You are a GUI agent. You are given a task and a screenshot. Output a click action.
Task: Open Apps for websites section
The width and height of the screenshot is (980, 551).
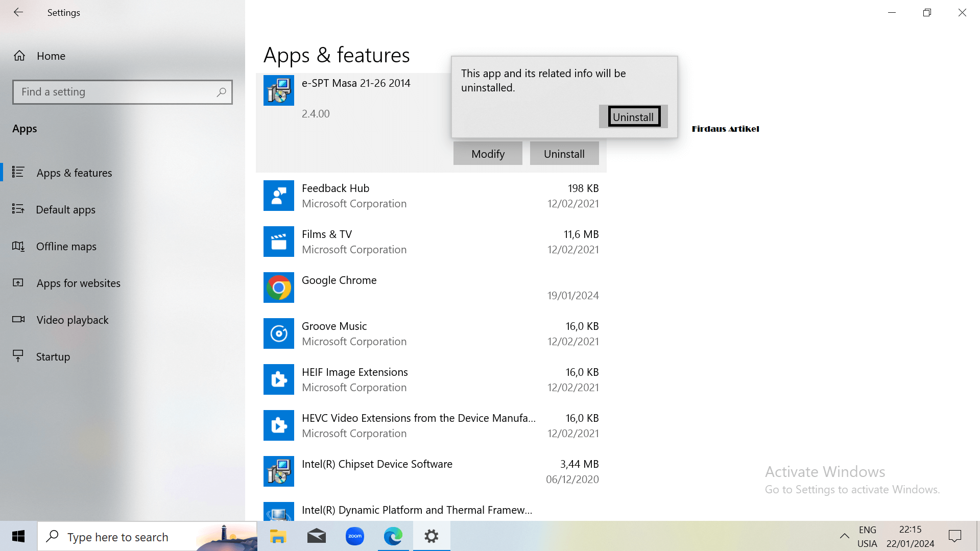point(78,283)
